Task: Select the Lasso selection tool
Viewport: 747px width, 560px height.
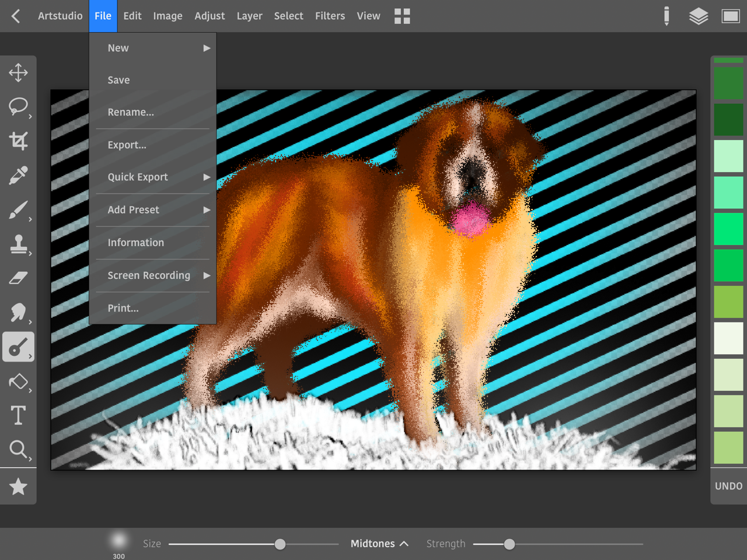Action: (x=18, y=106)
